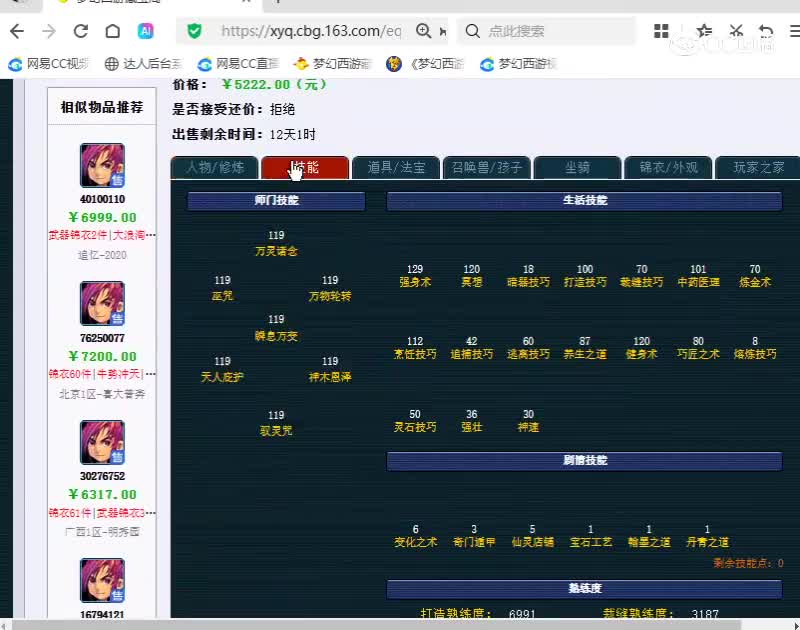Click price ¥6317.00
This screenshot has width=800, height=630.
pos(102,495)
